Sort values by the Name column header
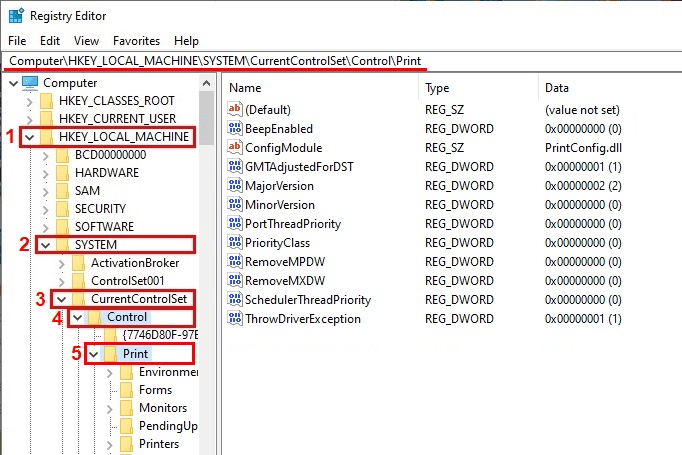This screenshot has width=682, height=455. coord(321,88)
